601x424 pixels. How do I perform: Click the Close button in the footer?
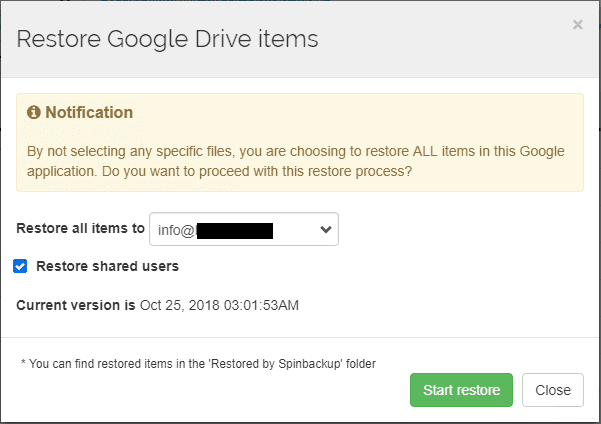click(552, 390)
